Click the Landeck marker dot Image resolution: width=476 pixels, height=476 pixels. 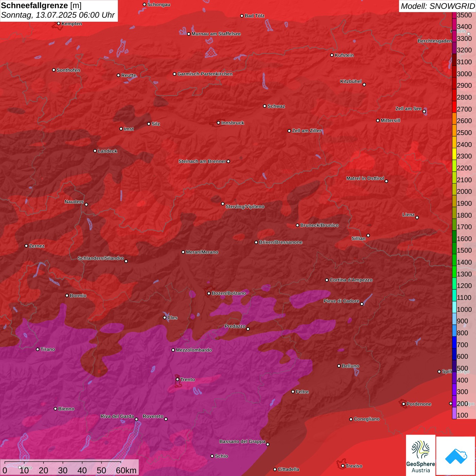[x=95, y=151]
